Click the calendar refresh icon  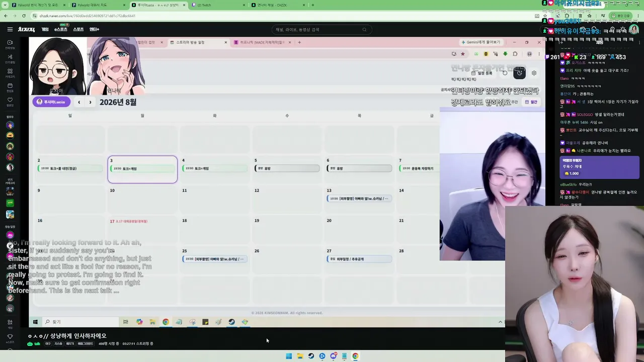(x=505, y=73)
